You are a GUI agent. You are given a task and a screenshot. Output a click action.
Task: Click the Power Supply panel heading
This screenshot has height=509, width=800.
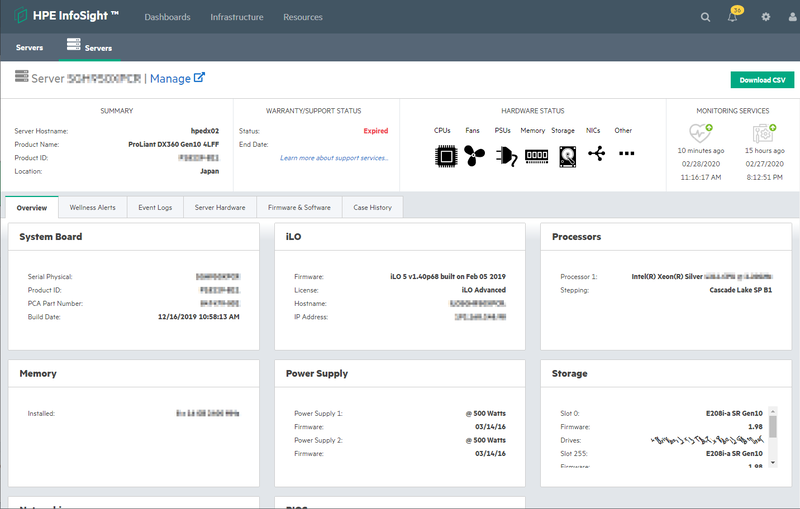click(317, 373)
